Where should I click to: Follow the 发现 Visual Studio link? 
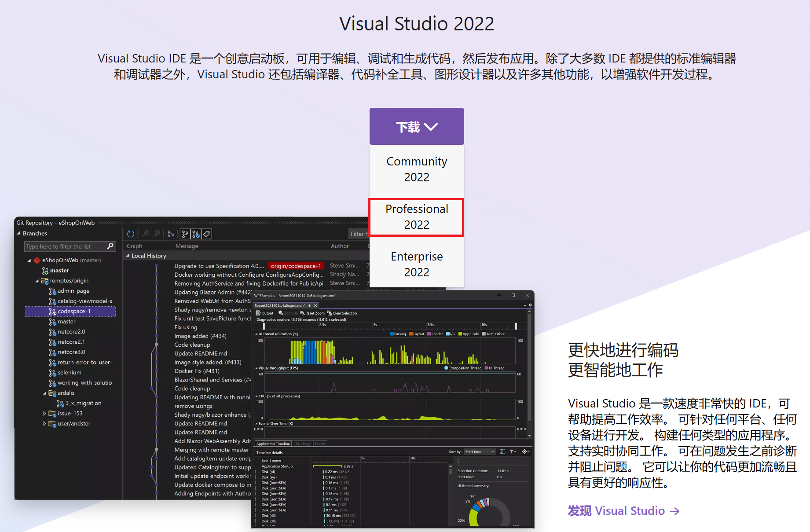point(623,511)
